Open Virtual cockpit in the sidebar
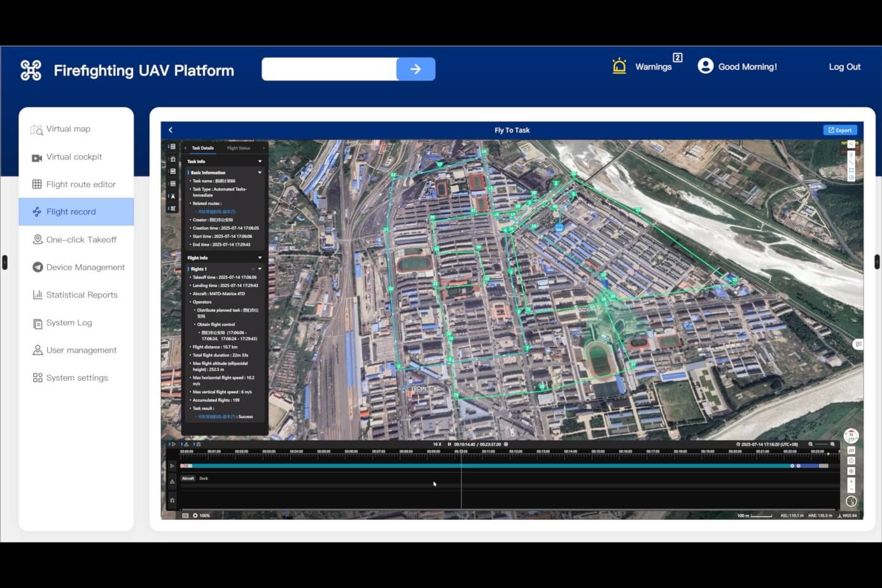882x588 pixels. (x=74, y=157)
